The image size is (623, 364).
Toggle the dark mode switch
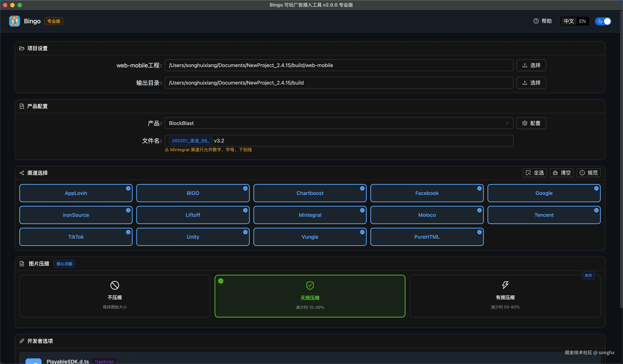603,21
